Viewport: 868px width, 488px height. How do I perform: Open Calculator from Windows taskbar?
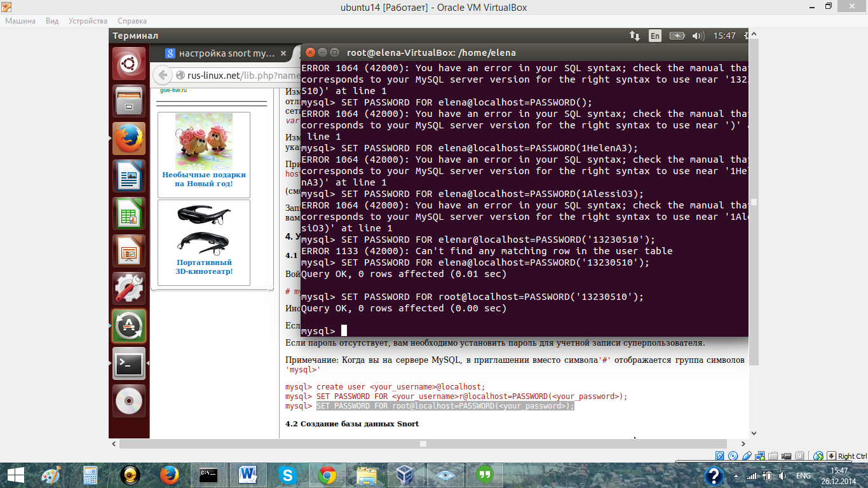[90, 475]
